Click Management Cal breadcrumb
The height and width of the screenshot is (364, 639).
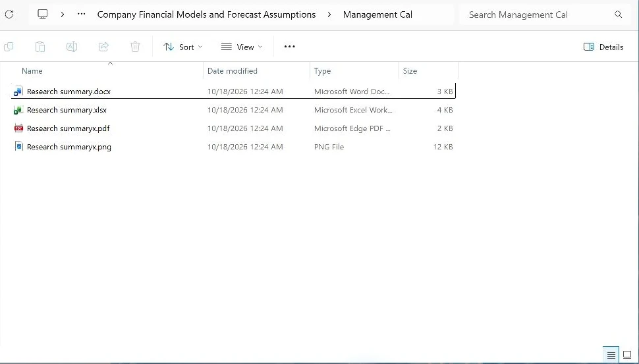point(377,14)
